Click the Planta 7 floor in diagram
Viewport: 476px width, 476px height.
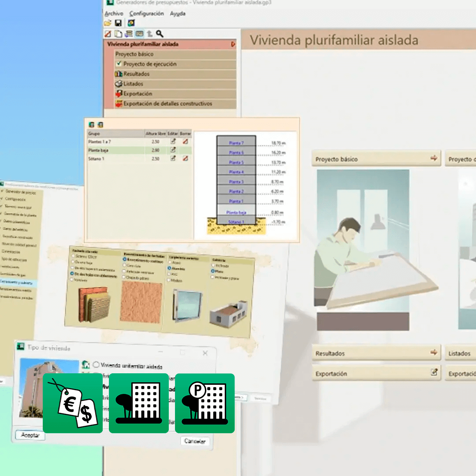pyautogui.click(x=236, y=143)
